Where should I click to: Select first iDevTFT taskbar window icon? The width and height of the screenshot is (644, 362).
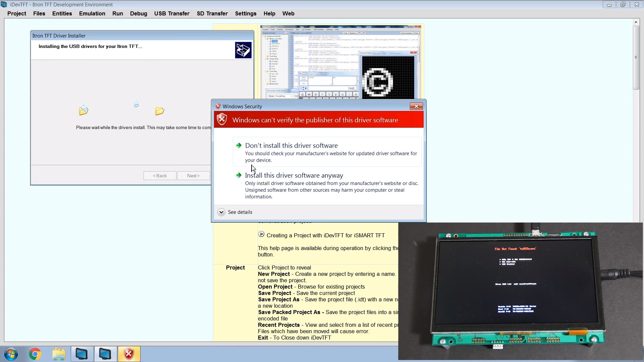(x=82, y=354)
